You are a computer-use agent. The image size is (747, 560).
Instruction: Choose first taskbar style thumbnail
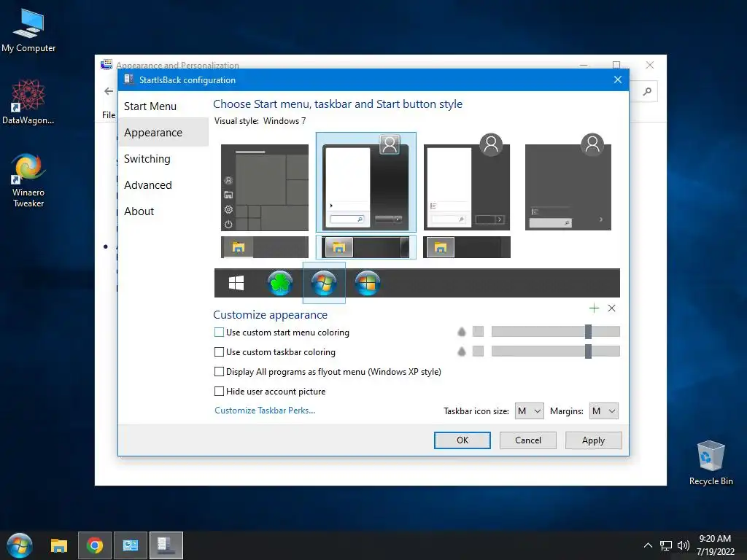(x=265, y=247)
